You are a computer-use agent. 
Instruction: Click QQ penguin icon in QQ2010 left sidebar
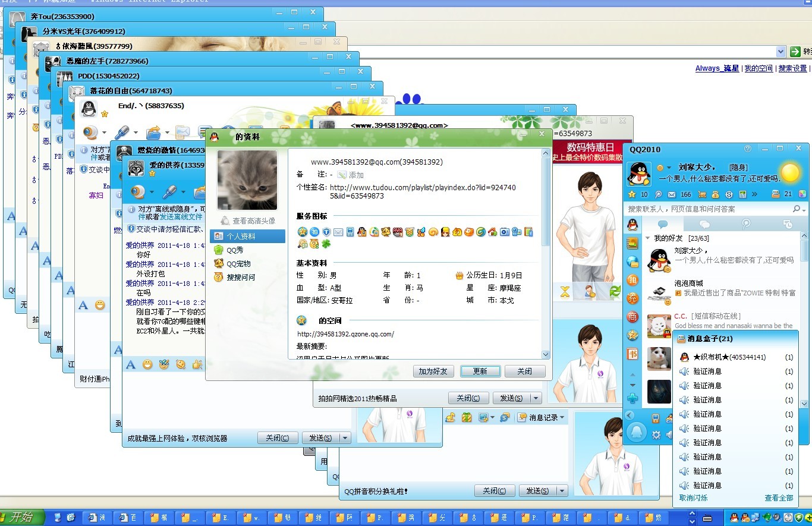[632, 225]
